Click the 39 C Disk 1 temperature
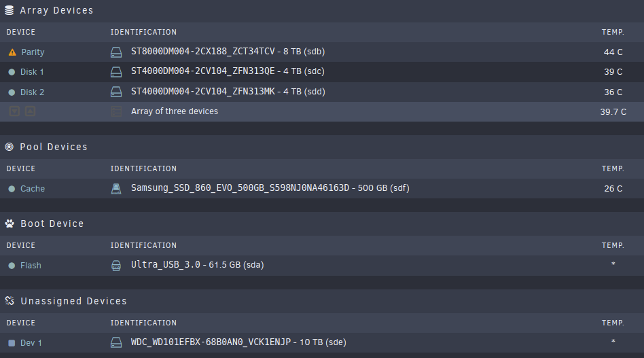The height and width of the screenshot is (358, 644). click(x=613, y=72)
